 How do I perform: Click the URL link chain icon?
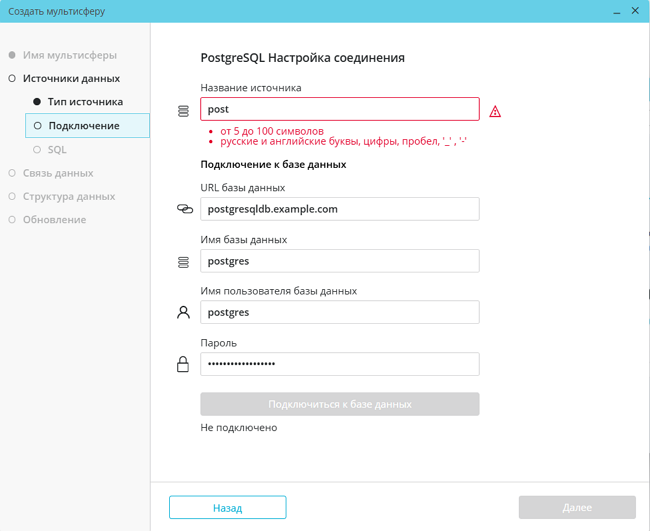pos(184,209)
